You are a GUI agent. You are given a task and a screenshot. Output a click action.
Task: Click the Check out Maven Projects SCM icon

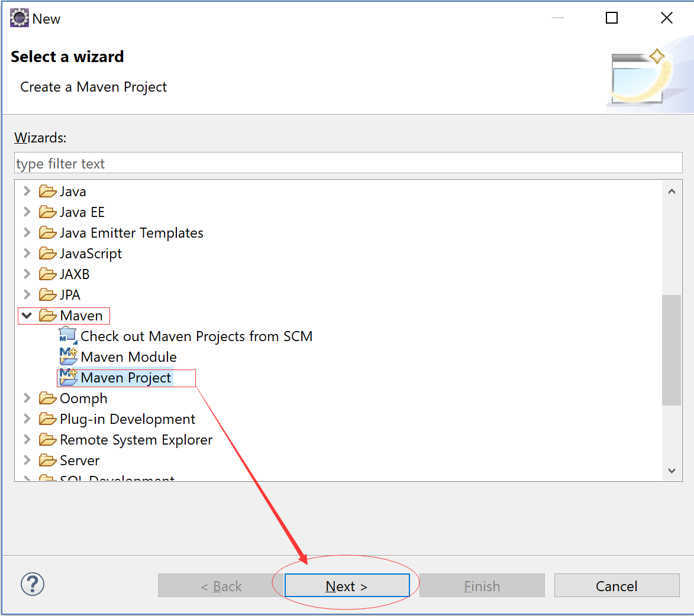tap(68, 335)
